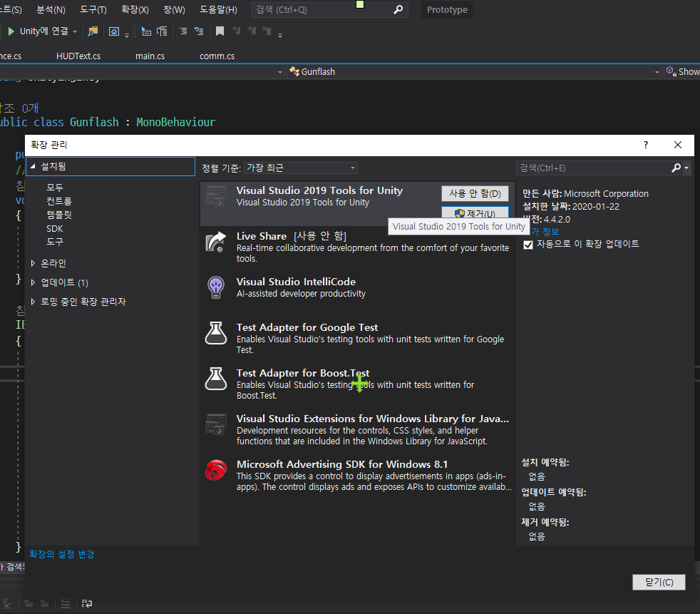Switch to the main.cs tab
The width and height of the screenshot is (700, 614).
point(150,56)
